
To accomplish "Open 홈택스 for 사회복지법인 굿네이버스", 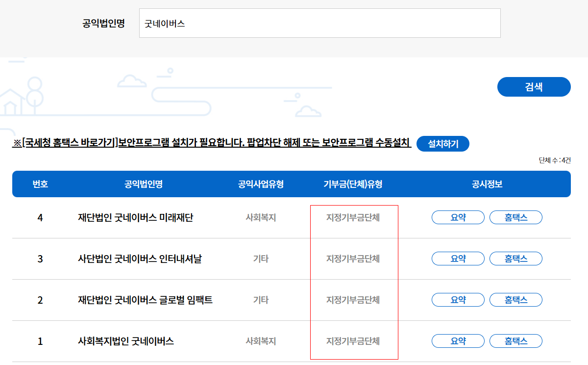I will (x=516, y=341).
